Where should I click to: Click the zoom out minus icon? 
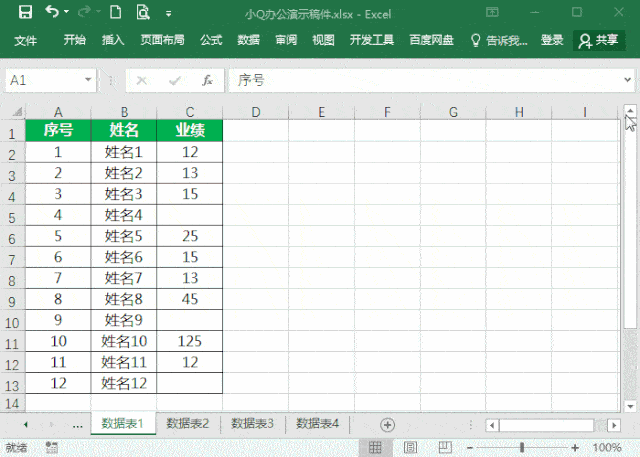pos(470,448)
